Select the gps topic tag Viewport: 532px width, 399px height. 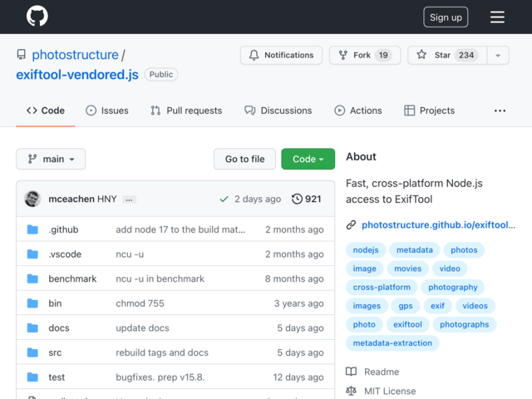[x=406, y=306]
